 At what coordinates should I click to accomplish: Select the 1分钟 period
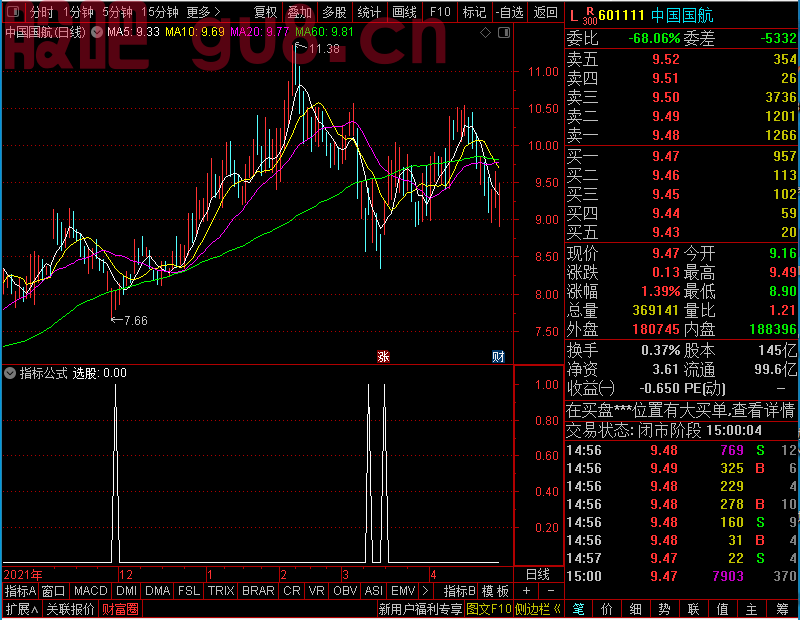coord(79,12)
